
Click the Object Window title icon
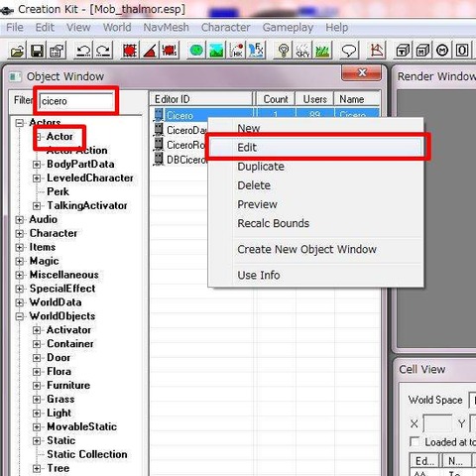pos(15,76)
